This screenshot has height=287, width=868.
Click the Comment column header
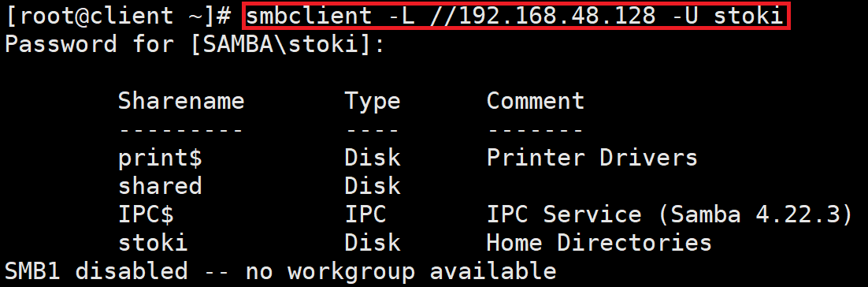coord(536,102)
